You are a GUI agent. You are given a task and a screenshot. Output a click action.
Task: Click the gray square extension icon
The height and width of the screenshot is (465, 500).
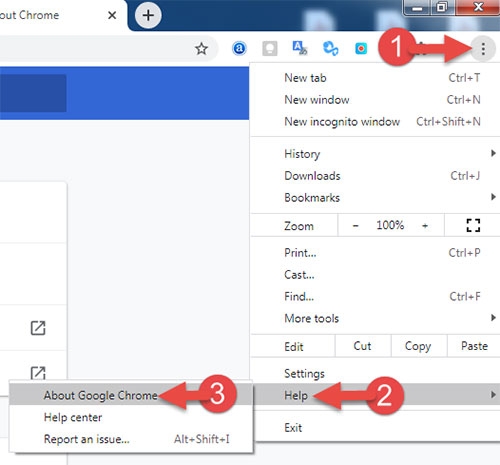(270, 49)
